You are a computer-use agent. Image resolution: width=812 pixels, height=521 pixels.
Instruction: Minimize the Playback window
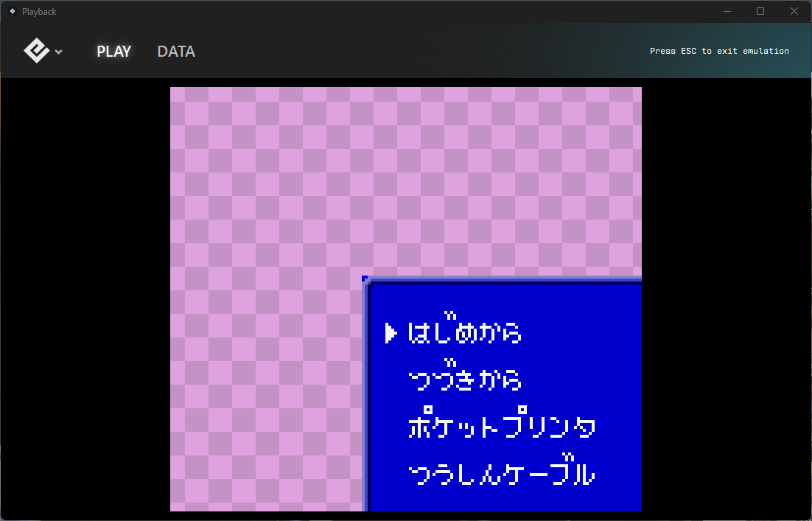click(x=727, y=11)
